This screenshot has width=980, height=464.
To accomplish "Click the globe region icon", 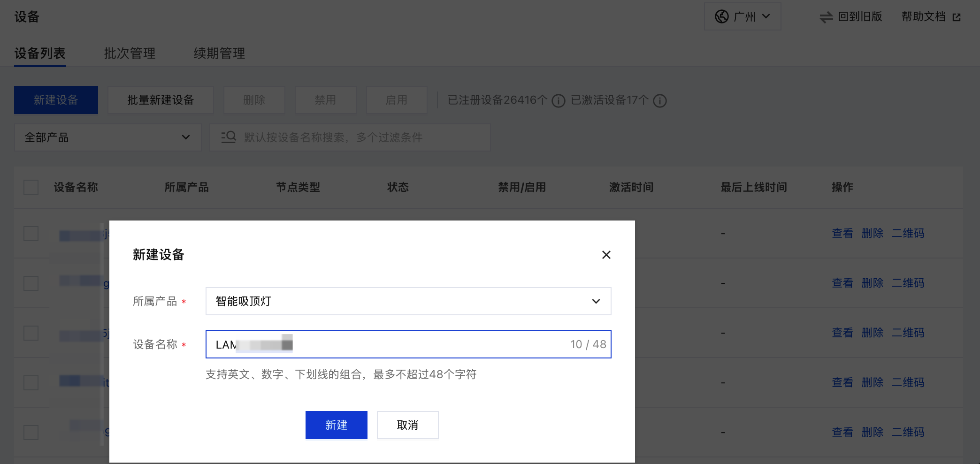I will (x=721, y=17).
